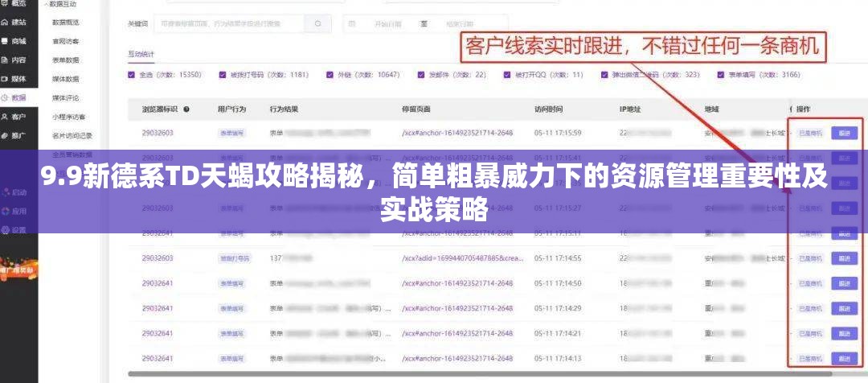Click the 地域 column header

click(712, 109)
